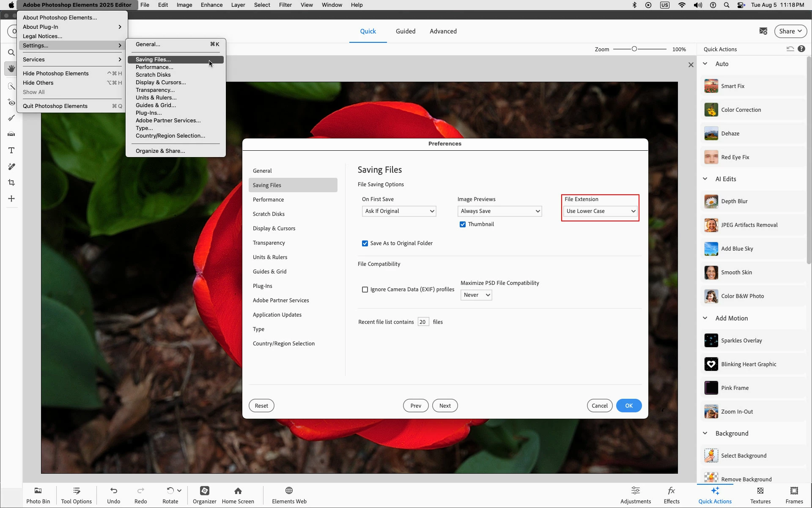Image resolution: width=812 pixels, height=508 pixels.
Task: Enable Ignore Camera Data (EXIF) profiles
Action: pyautogui.click(x=365, y=290)
